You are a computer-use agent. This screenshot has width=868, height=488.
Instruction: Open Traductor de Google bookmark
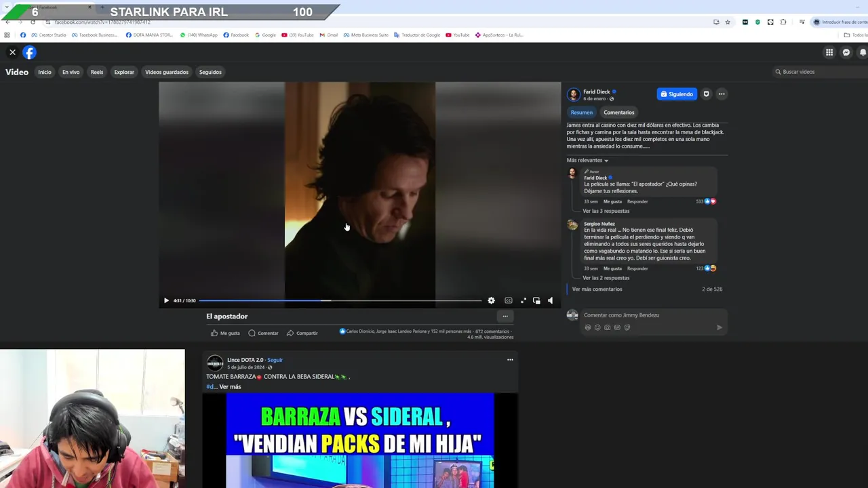click(x=417, y=35)
